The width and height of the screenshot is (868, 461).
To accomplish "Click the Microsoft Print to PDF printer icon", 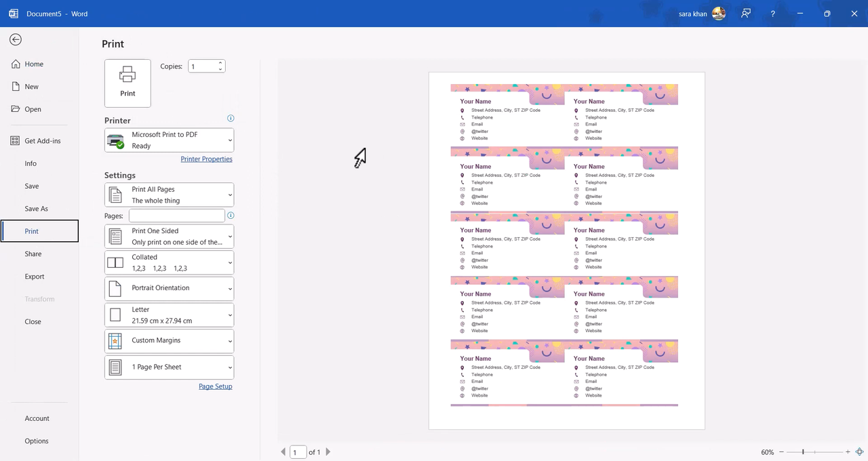I will [x=116, y=140].
